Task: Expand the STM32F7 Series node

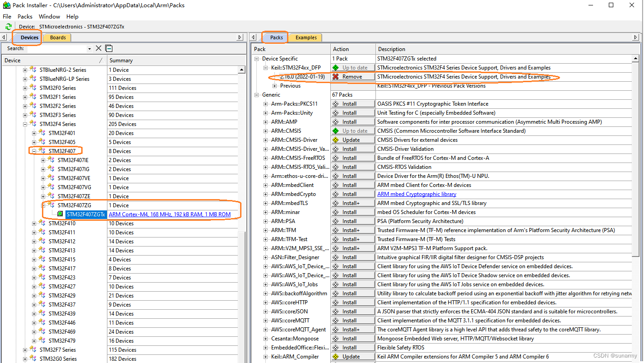Action: (25, 350)
